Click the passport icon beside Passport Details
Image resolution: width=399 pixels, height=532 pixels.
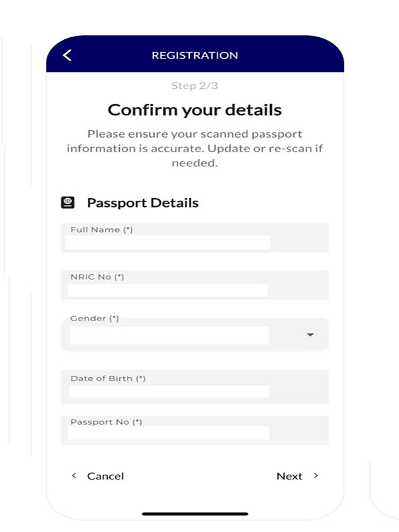tap(68, 198)
